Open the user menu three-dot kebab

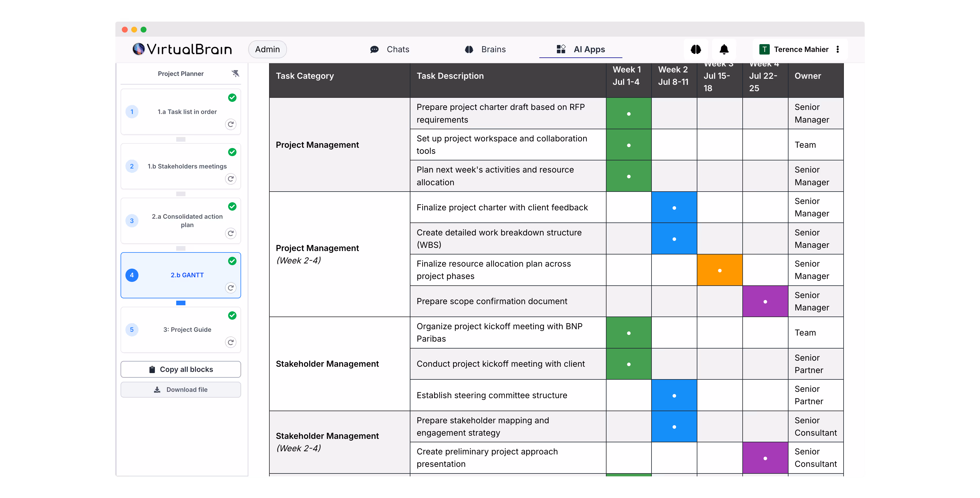tap(837, 50)
